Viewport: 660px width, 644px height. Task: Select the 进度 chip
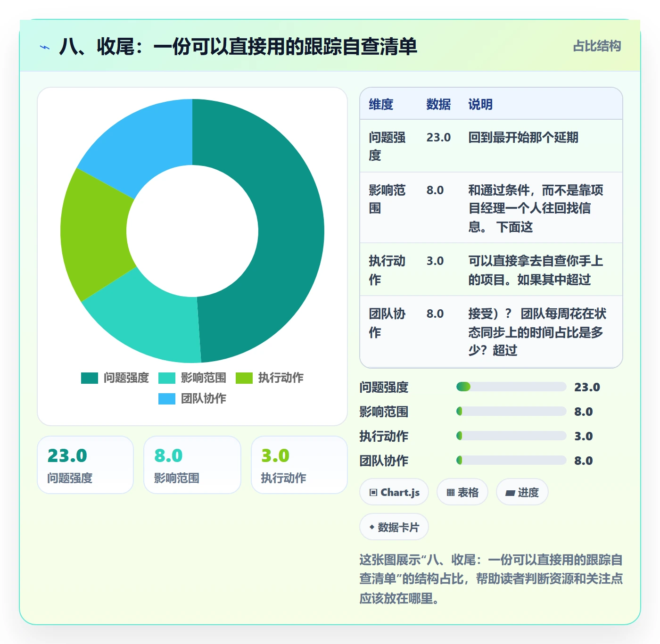click(x=522, y=492)
